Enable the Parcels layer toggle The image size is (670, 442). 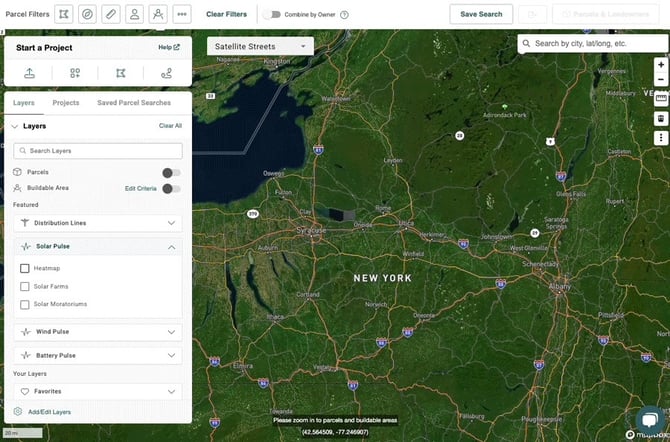click(x=172, y=172)
